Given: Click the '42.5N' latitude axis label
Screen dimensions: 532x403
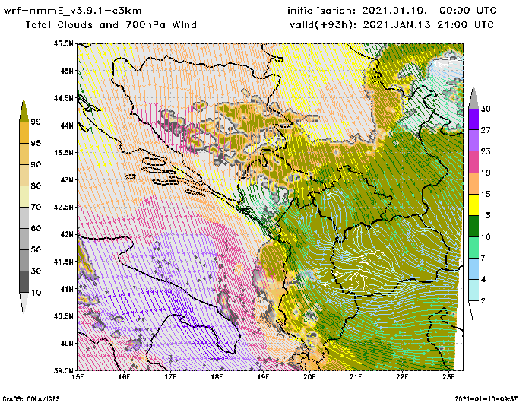Looking at the screenshot, I should [63, 207].
